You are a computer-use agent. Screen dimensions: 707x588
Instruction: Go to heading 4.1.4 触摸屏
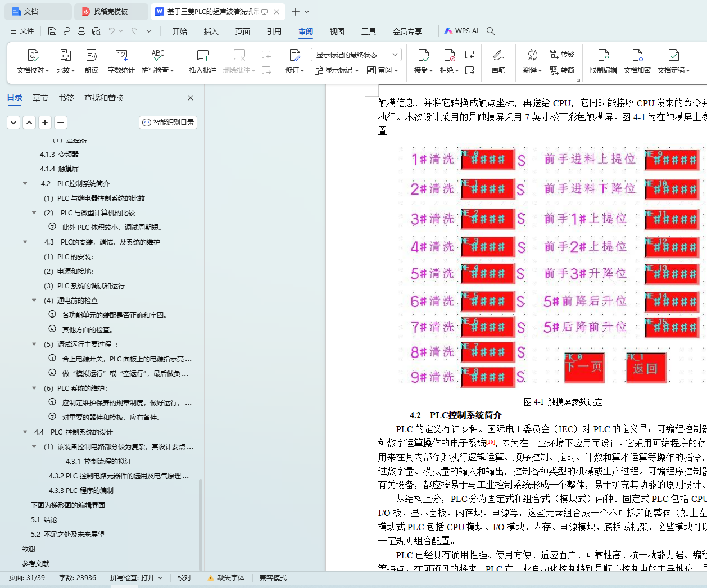[x=59, y=169]
